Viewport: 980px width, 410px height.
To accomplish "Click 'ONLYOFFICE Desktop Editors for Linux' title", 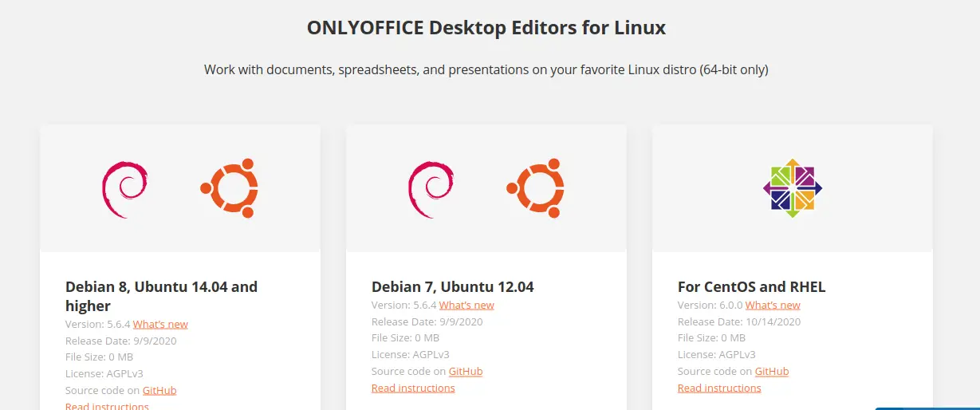I will 486,28.
